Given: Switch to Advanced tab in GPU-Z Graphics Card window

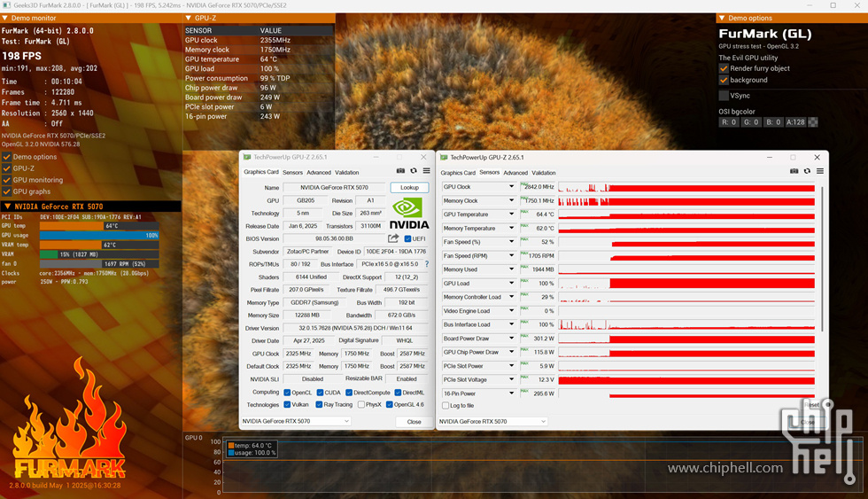Looking at the screenshot, I should pyautogui.click(x=319, y=173).
